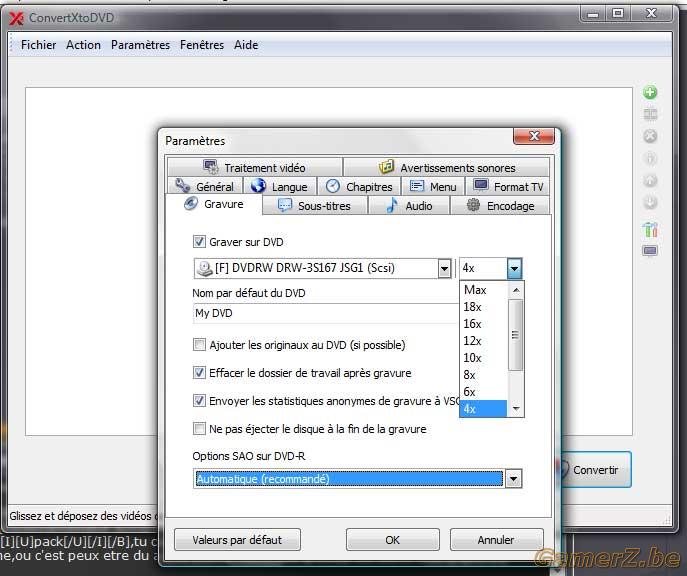Click speed list scrollbar down arrow
Screen dimensions: 687x576
click(x=516, y=409)
